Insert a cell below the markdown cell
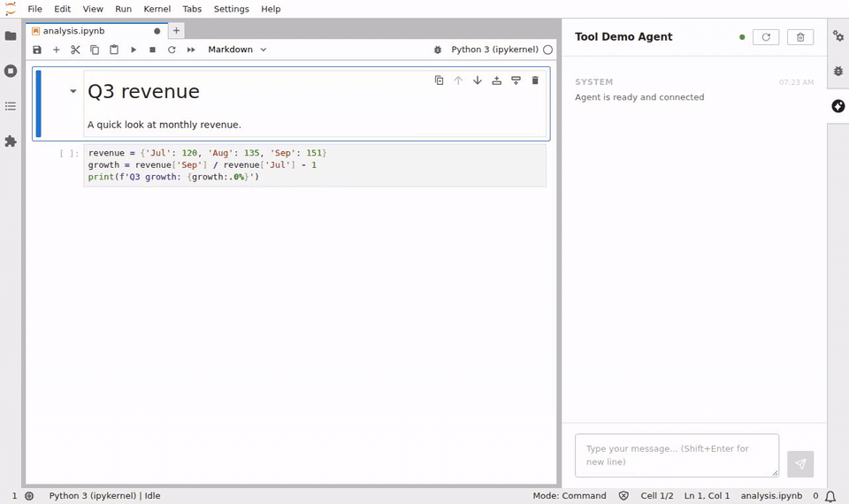Image resolution: width=849 pixels, height=504 pixels. (x=516, y=80)
